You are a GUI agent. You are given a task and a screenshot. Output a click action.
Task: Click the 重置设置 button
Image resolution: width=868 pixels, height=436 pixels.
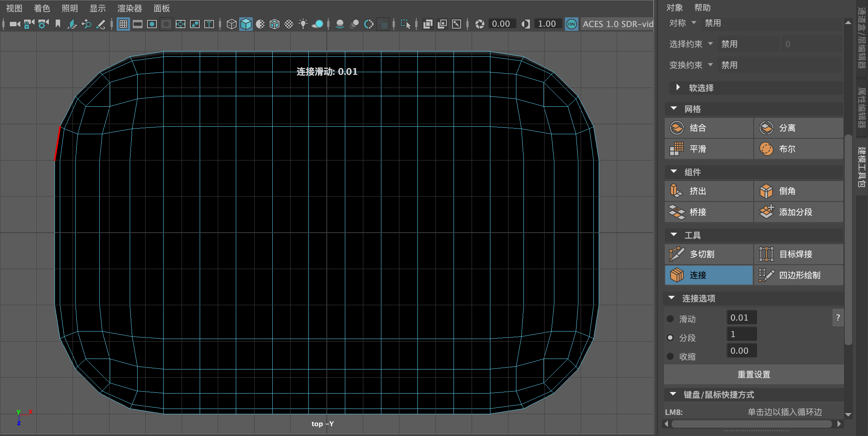(754, 374)
